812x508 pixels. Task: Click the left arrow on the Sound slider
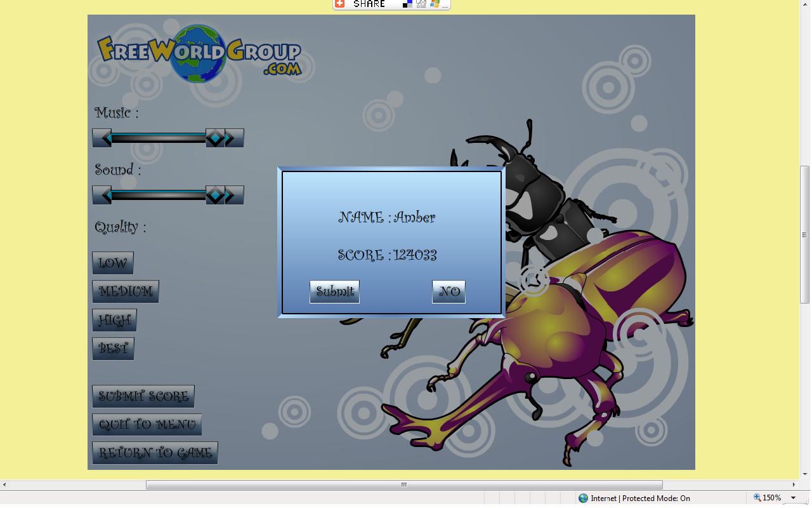(x=103, y=195)
